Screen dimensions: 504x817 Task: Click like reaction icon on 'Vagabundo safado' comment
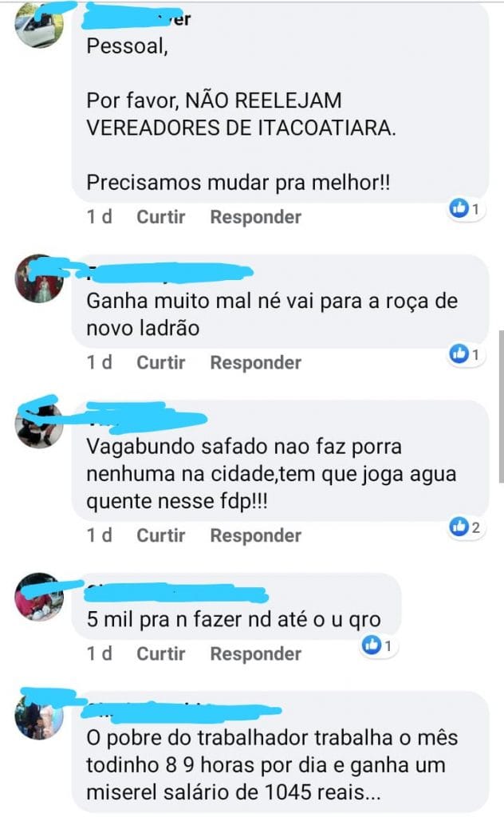[x=459, y=527]
